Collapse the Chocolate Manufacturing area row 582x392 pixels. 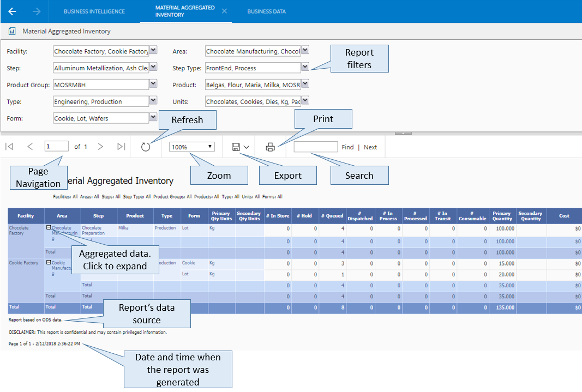click(x=49, y=228)
